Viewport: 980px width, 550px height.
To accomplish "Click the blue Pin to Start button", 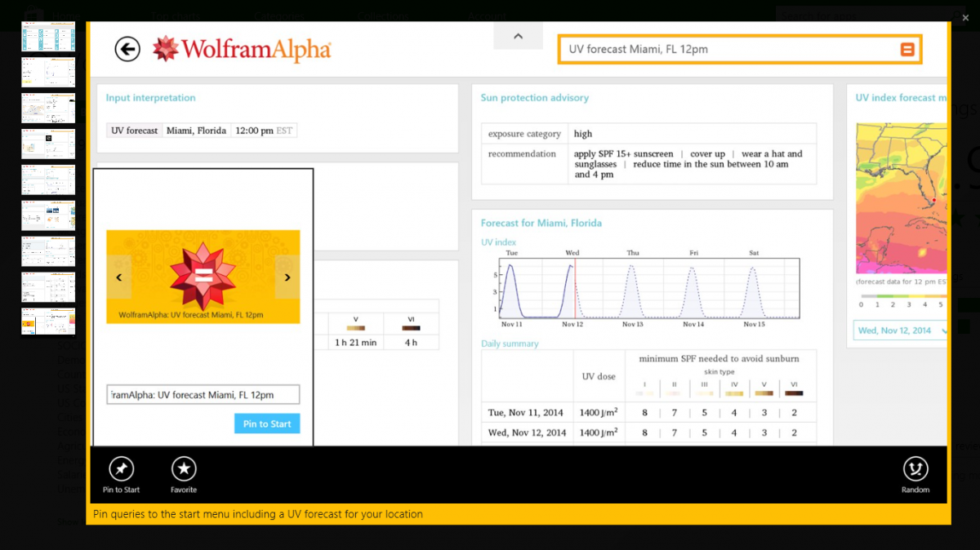I will click(x=267, y=424).
